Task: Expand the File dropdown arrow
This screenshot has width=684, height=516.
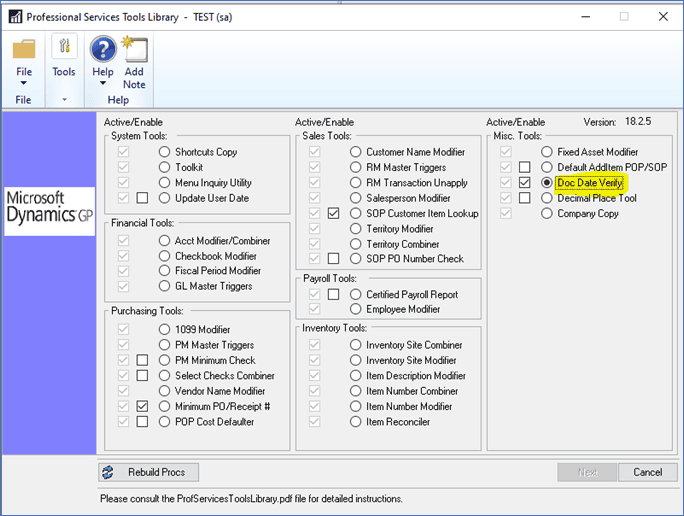Action: click(x=24, y=83)
